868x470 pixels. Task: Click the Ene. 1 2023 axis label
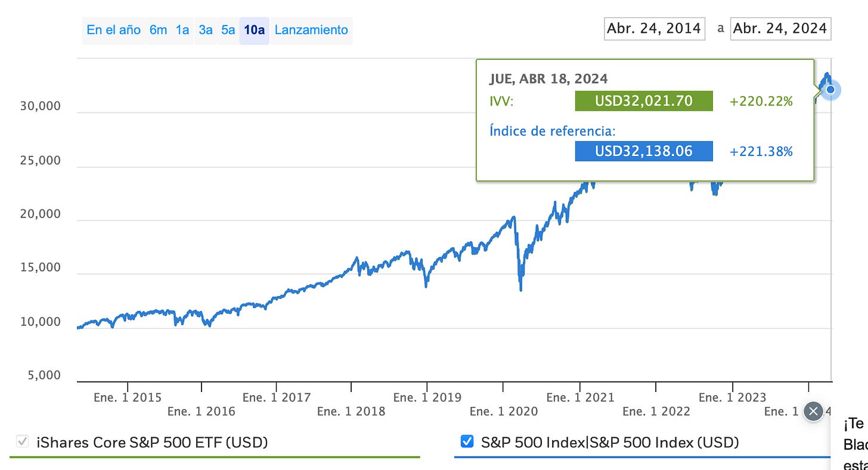click(x=732, y=397)
